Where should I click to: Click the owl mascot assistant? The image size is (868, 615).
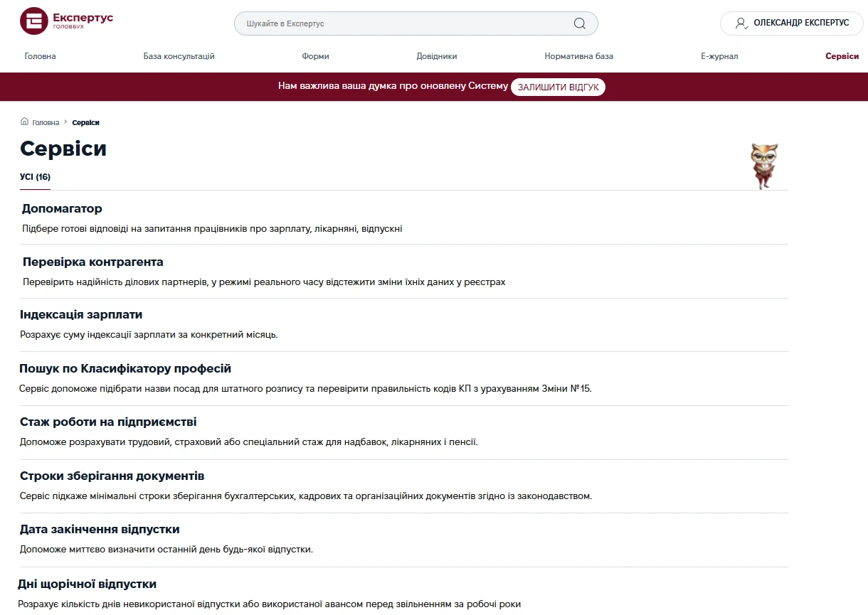(x=764, y=166)
